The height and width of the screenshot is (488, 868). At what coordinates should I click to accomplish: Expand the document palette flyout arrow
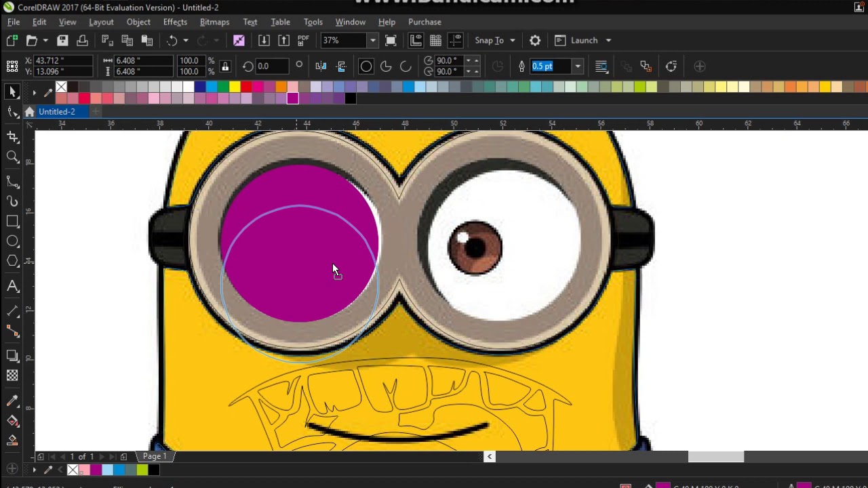point(34,470)
